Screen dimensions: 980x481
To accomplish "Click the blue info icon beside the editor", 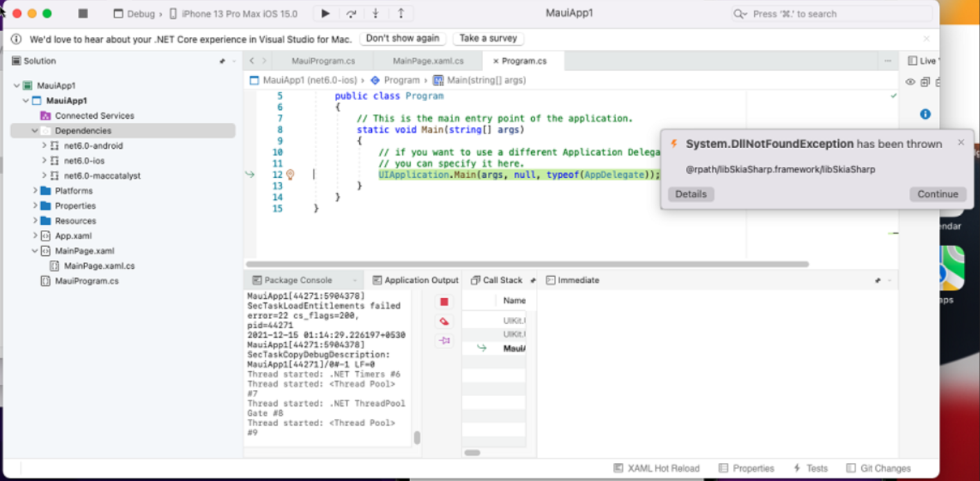I will coord(925,113).
